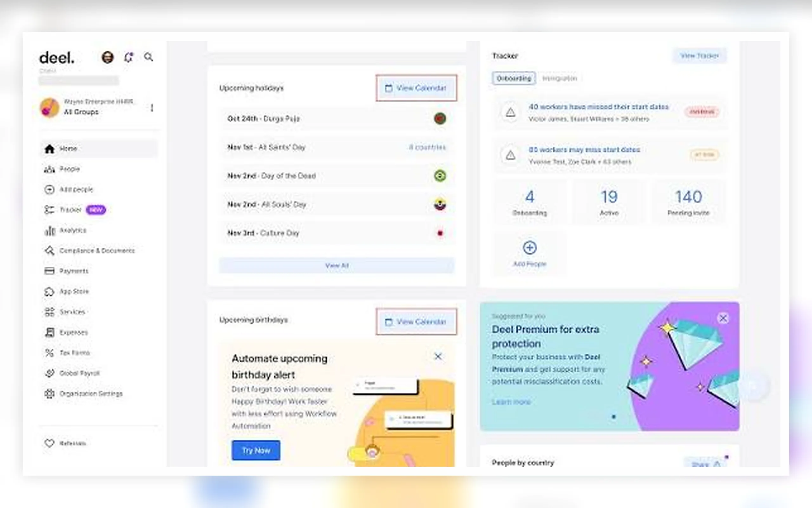812x508 pixels.
Task: Click Durga Puja country flag
Action: point(440,119)
